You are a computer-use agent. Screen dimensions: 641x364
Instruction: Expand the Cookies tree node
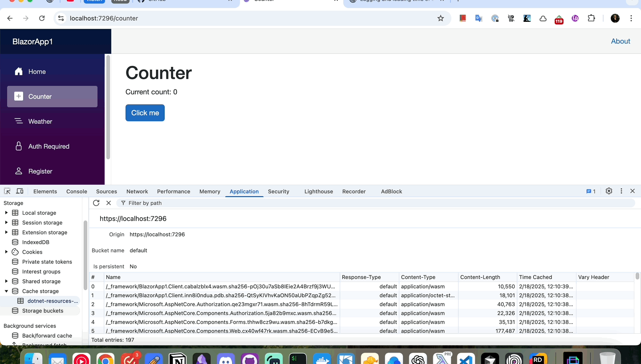tap(6, 252)
